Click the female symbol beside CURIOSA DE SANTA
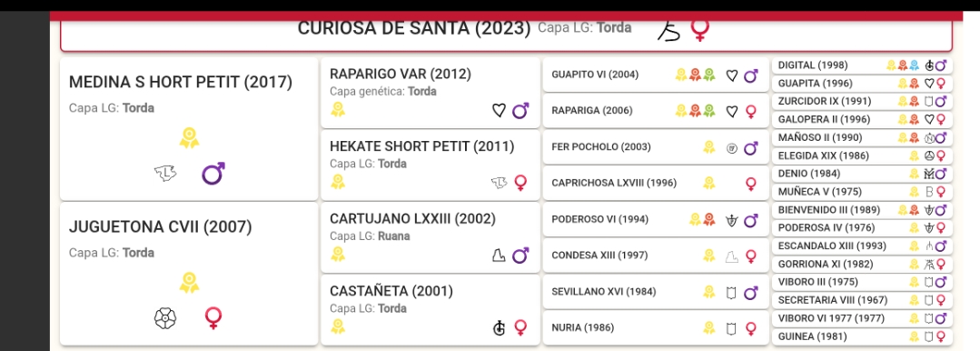 coord(700,29)
